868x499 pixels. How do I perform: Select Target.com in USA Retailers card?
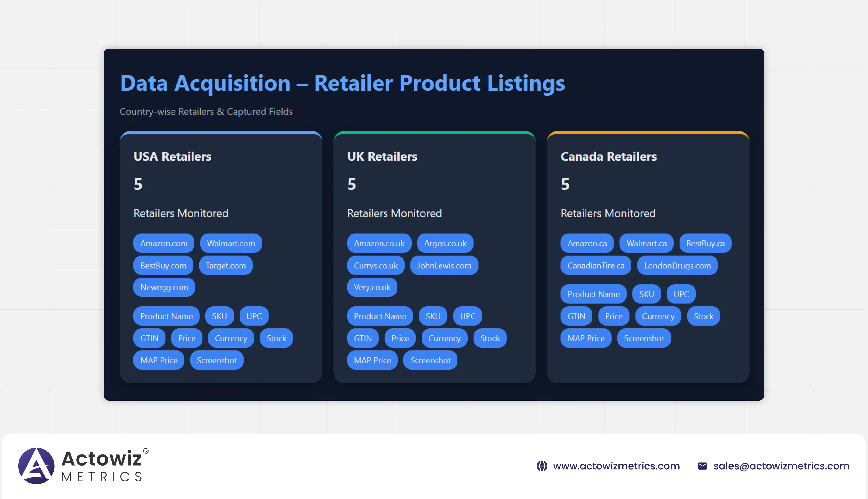(226, 266)
